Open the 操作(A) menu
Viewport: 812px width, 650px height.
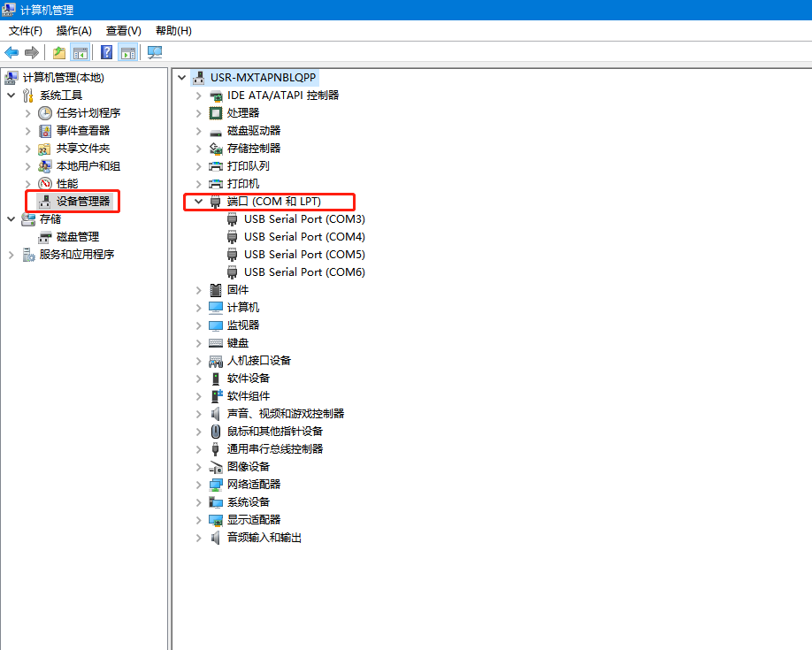74,31
